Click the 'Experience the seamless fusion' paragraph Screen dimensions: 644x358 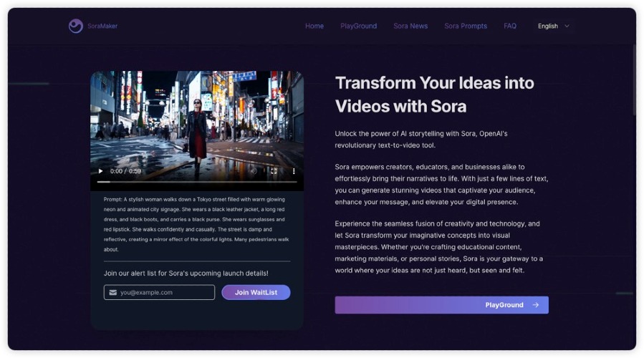[x=438, y=247]
